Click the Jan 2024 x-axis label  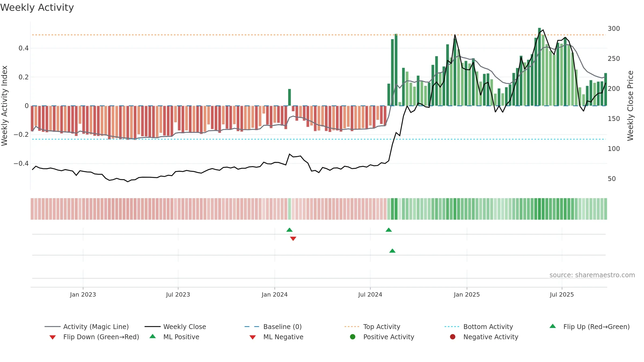tap(275, 295)
